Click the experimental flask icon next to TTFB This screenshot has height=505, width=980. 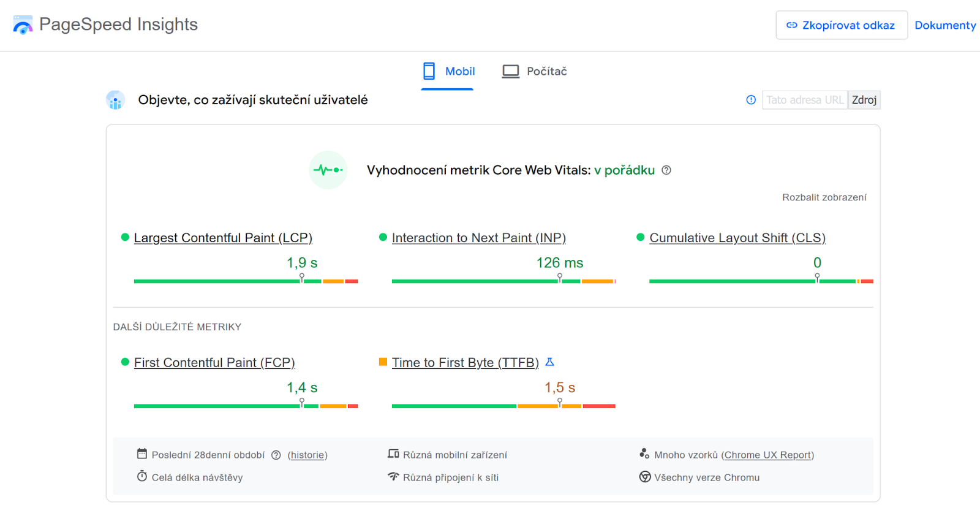pyautogui.click(x=549, y=362)
